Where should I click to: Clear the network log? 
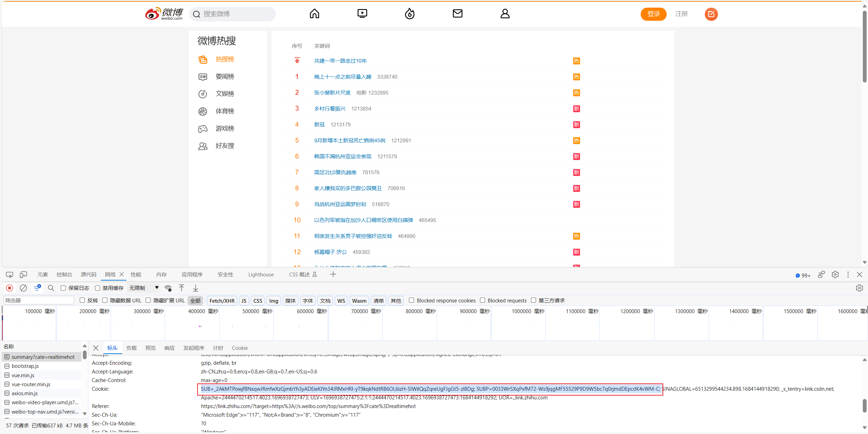pyautogui.click(x=23, y=288)
